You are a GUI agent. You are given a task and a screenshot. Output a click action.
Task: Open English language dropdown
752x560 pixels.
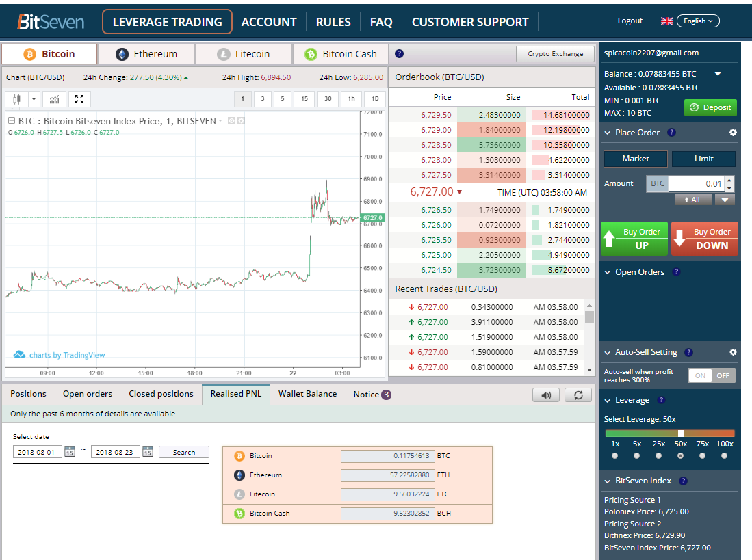(698, 21)
